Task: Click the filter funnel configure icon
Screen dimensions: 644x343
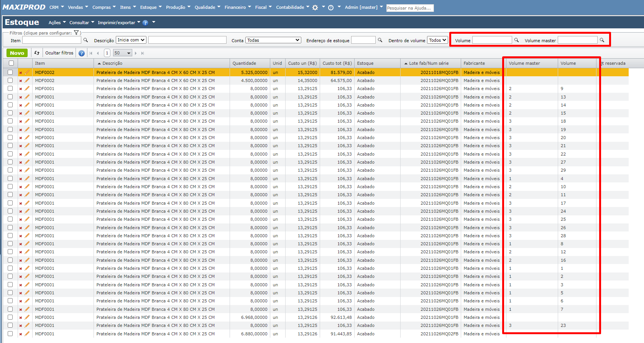Action: [x=76, y=33]
